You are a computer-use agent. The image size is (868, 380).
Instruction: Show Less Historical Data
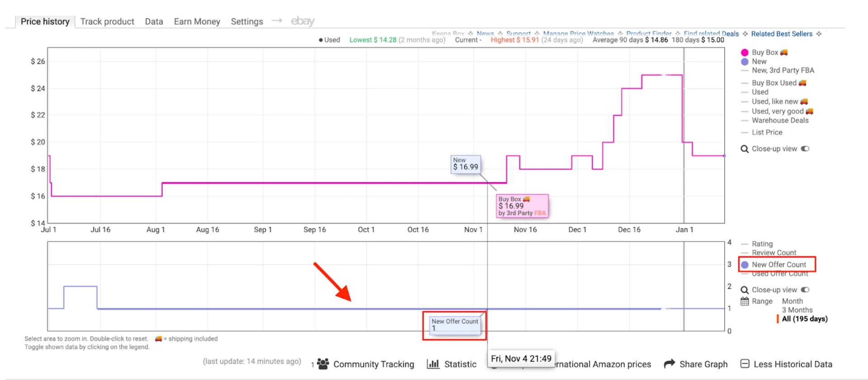point(793,364)
